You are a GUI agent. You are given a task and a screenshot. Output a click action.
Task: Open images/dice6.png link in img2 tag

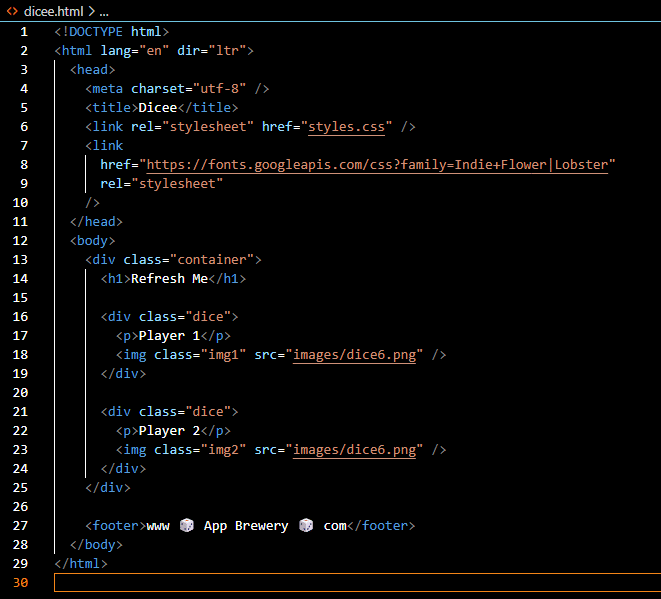tap(355, 449)
